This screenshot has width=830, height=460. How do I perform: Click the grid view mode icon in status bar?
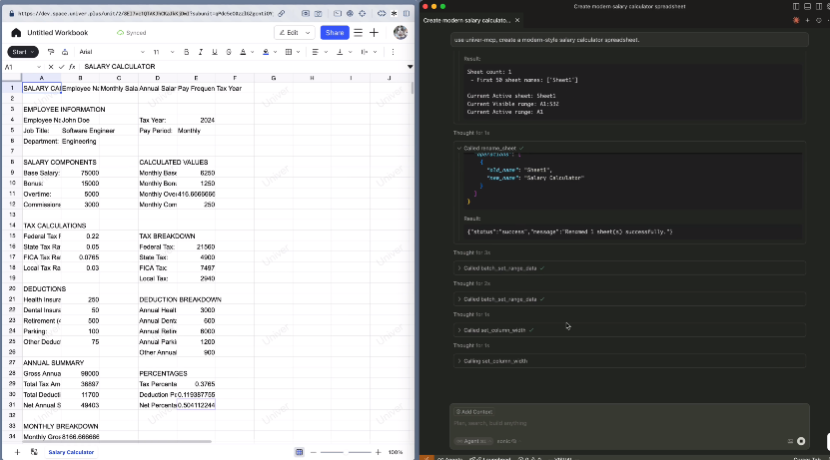[x=299, y=452]
